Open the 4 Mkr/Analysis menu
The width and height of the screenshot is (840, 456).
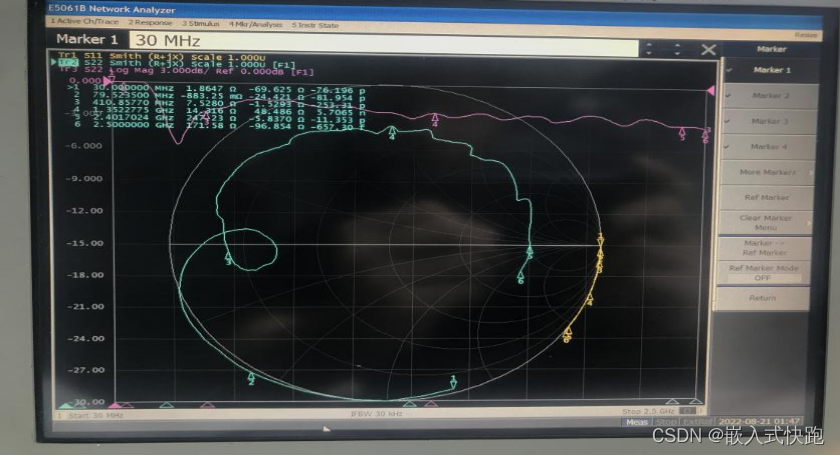256,25
